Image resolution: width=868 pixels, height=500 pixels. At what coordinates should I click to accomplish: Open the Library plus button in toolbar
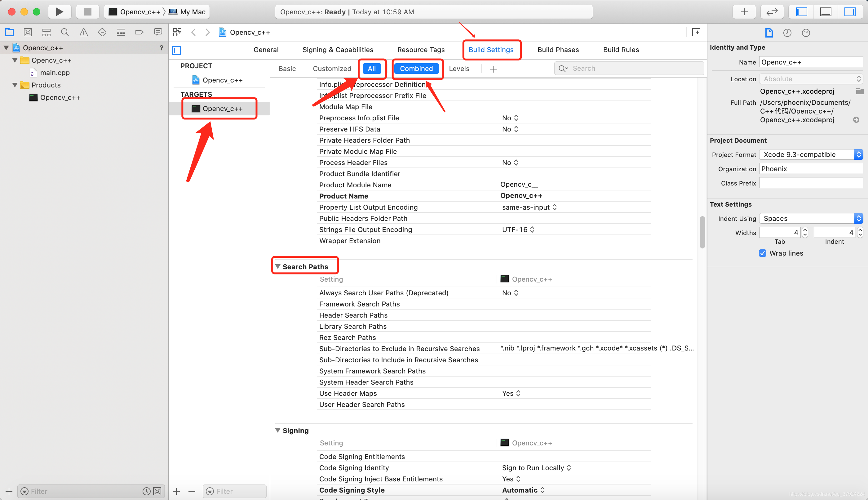[x=744, y=12]
